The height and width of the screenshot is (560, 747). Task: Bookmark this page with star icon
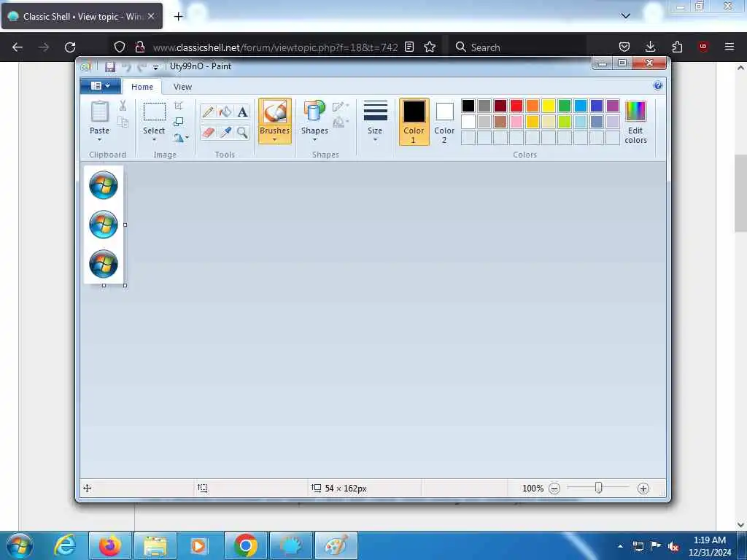tap(430, 47)
